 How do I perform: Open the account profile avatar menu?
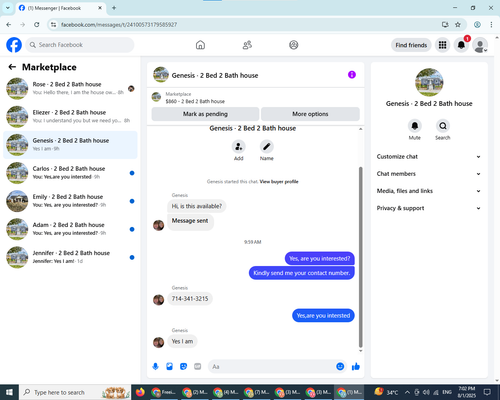click(x=480, y=45)
